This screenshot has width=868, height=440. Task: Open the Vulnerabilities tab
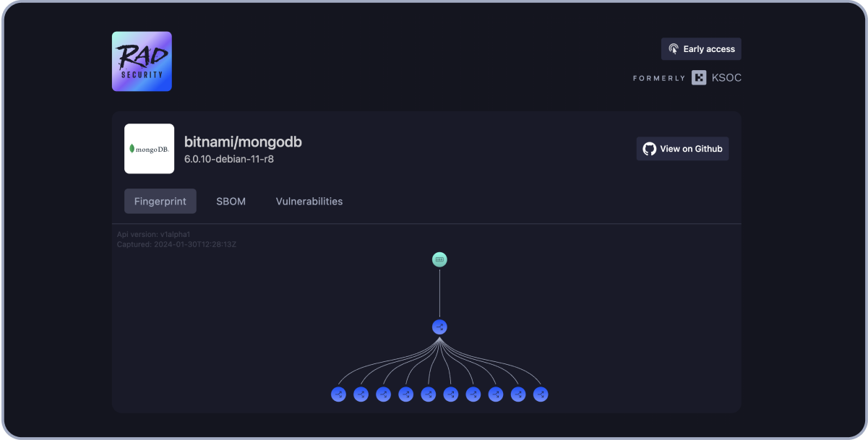309,202
